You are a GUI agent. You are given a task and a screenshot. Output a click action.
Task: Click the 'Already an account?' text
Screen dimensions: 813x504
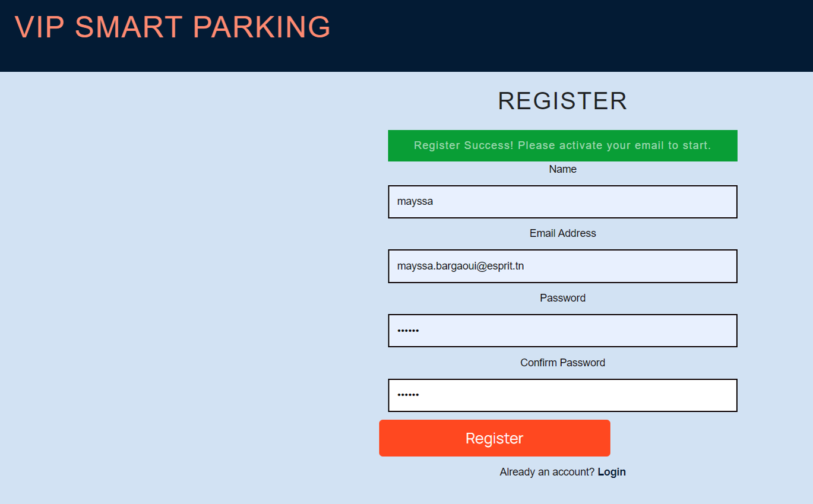pyautogui.click(x=546, y=471)
